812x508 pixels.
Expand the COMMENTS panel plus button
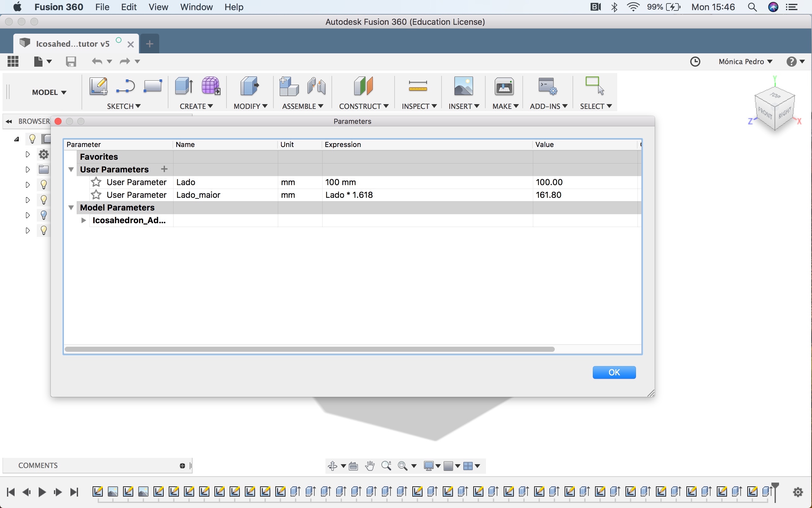click(x=182, y=466)
